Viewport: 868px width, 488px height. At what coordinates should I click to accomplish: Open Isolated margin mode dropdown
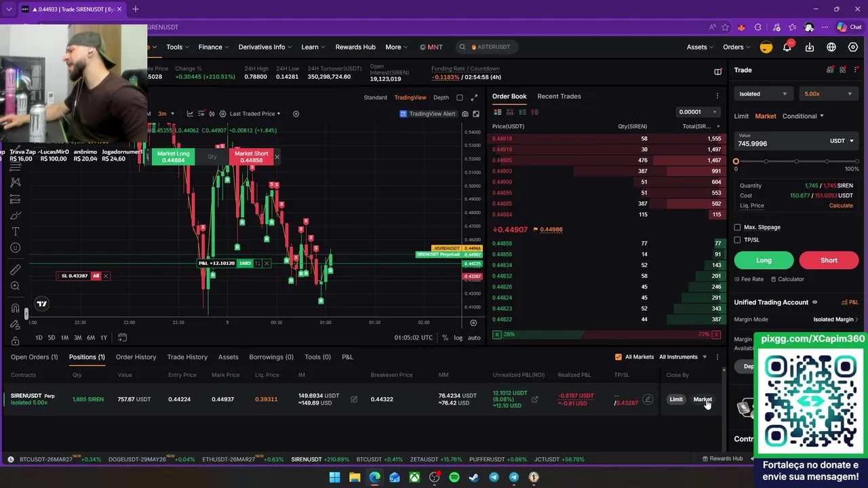[763, 94]
